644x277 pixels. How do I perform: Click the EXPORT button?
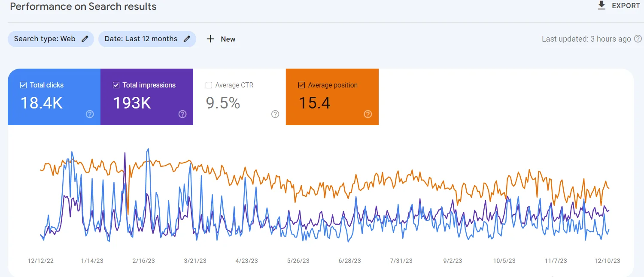(618, 6)
